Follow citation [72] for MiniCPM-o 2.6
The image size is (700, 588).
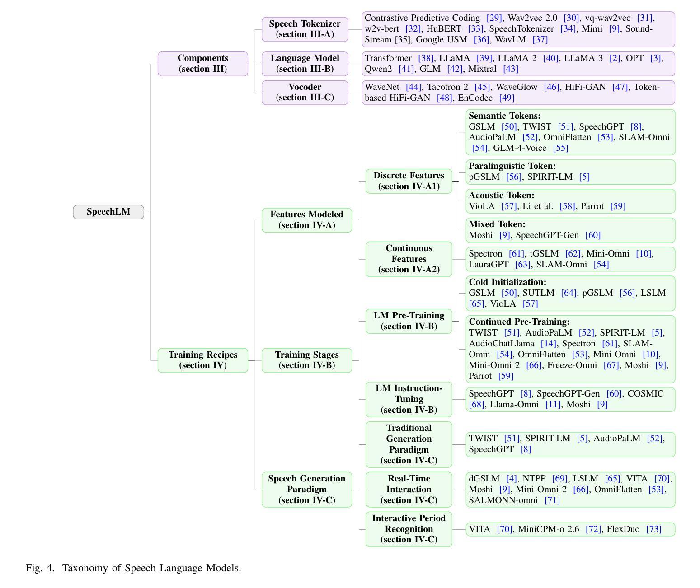click(x=593, y=529)
